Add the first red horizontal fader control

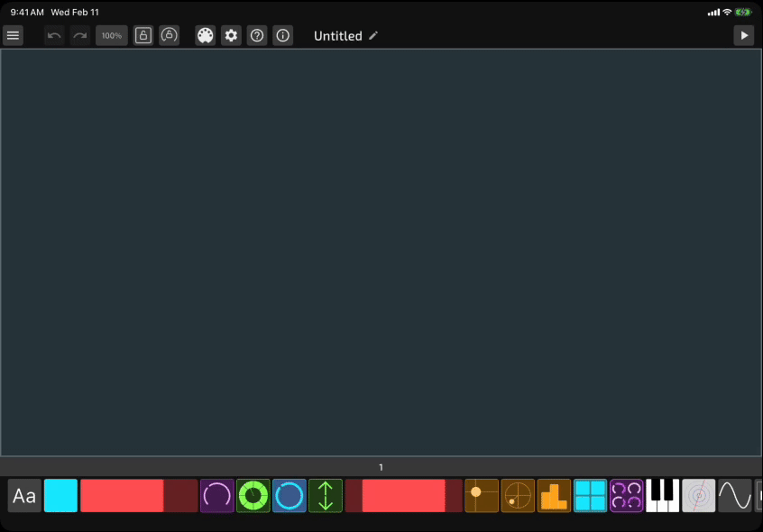(139, 496)
